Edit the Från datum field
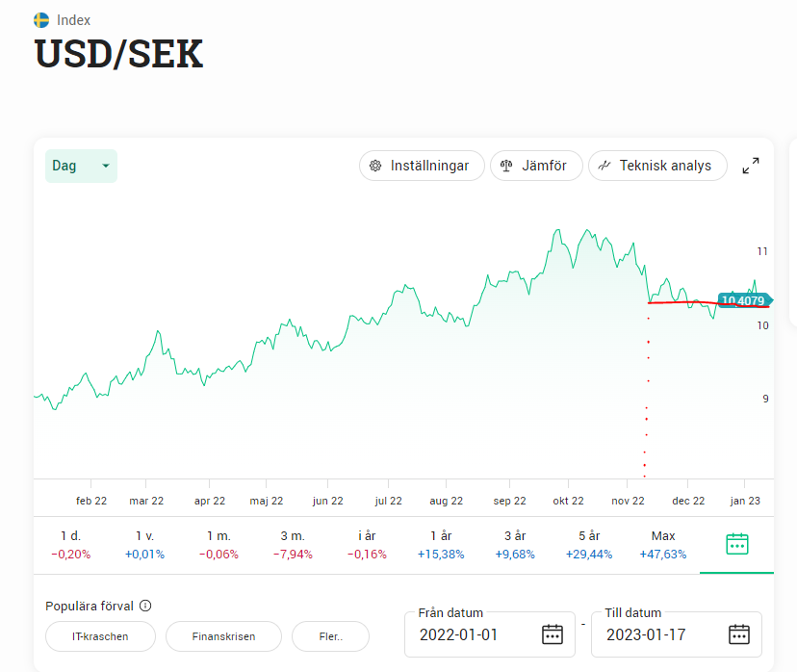This screenshot has width=797, height=672. tap(472, 634)
